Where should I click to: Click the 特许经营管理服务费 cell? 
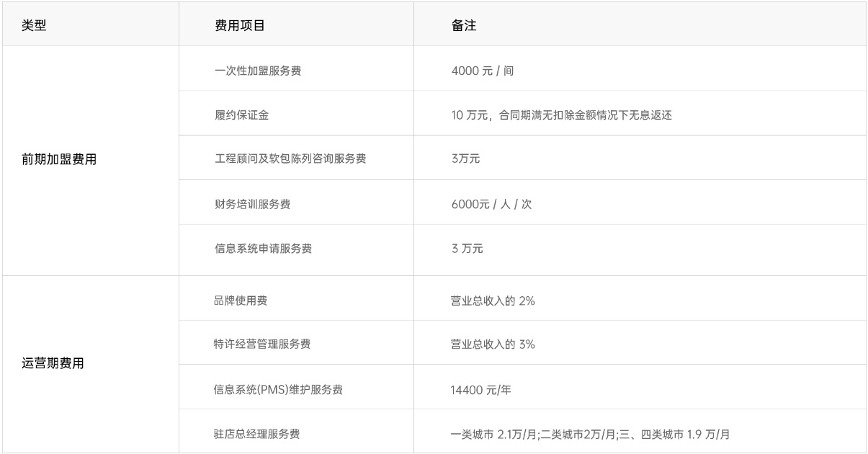263,344
